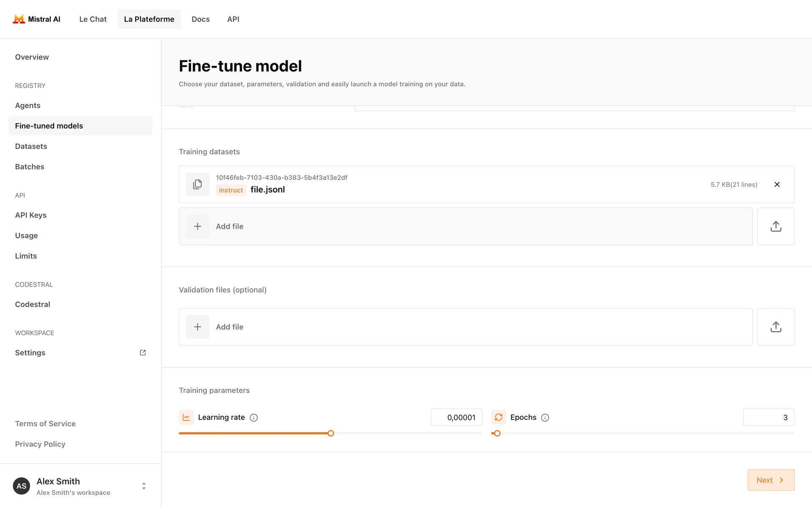Click upload icon beside training datasets Add file
The height and width of the screenshot is (508, 812).
[x=776, y=226]
